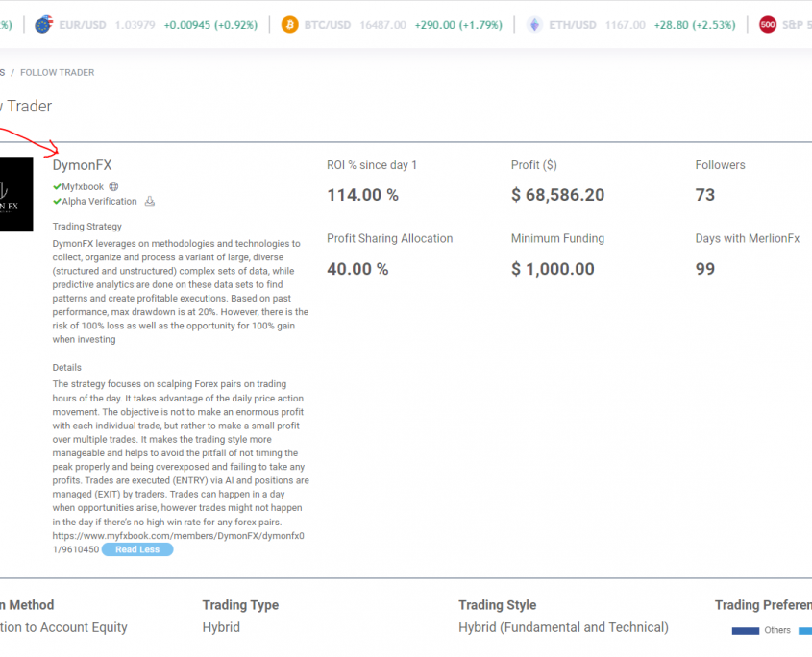Viewport: 812px width, 657px height.
Task: Click the red S&P 500 icon
Action: pos(768,25)
